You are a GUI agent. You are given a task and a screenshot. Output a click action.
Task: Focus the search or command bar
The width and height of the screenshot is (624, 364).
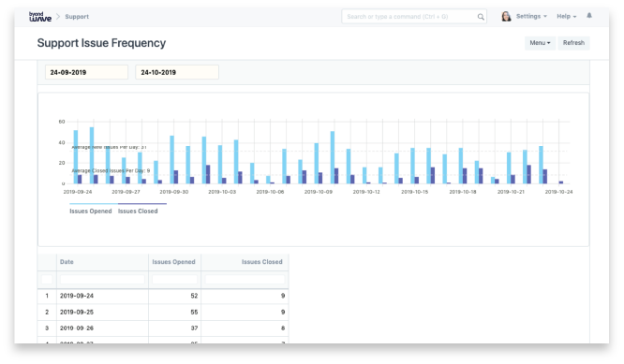coord(414,17)
